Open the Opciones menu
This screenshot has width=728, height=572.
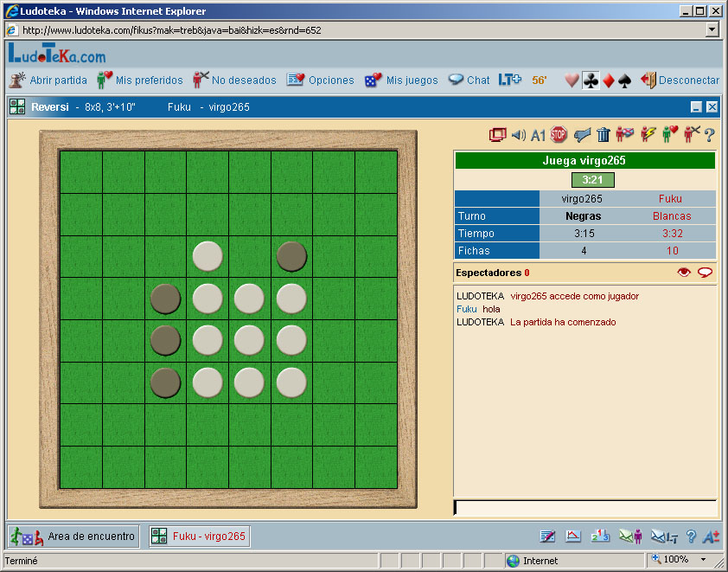[321, 80]
